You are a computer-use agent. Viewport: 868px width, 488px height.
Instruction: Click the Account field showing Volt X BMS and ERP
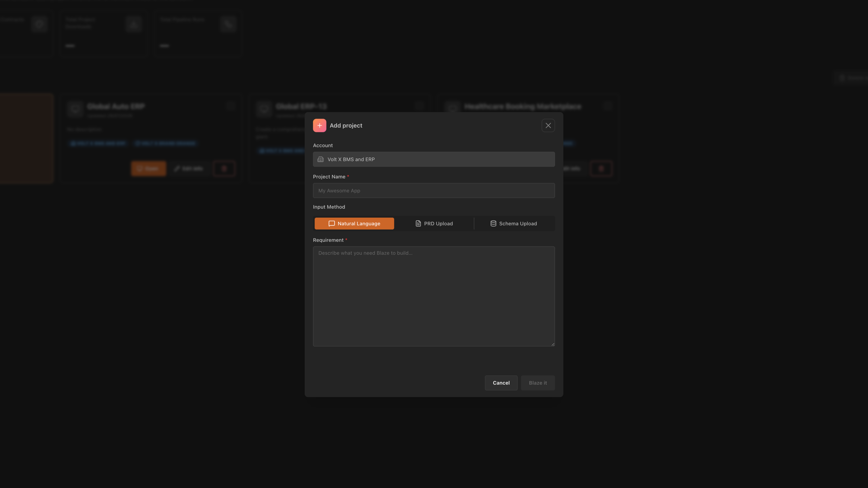tap(434, 159)
